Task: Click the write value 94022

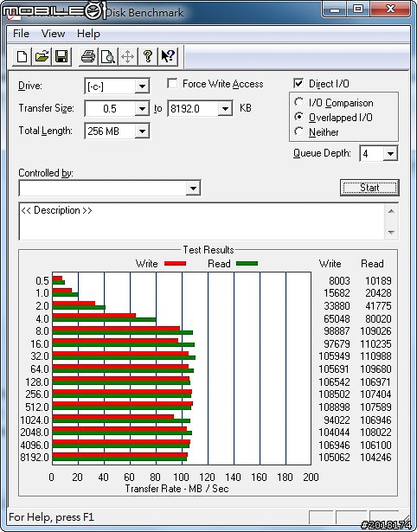Action: (x=337, y=420)
